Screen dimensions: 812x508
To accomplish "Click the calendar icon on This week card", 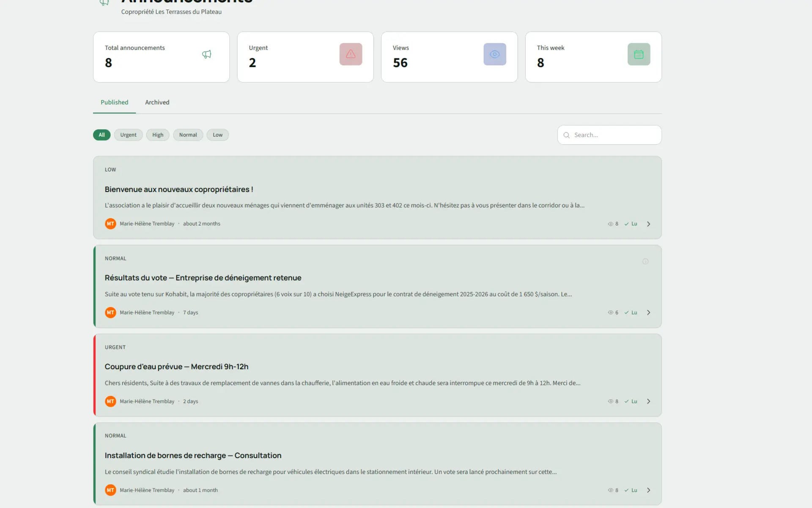I will pos(639,54).
